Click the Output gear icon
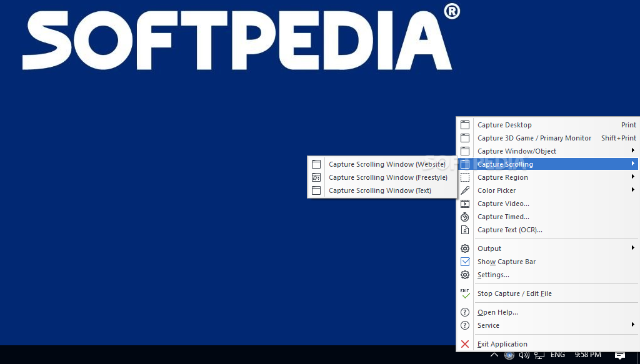Screen dimensions: 640x364 point(465,248)
